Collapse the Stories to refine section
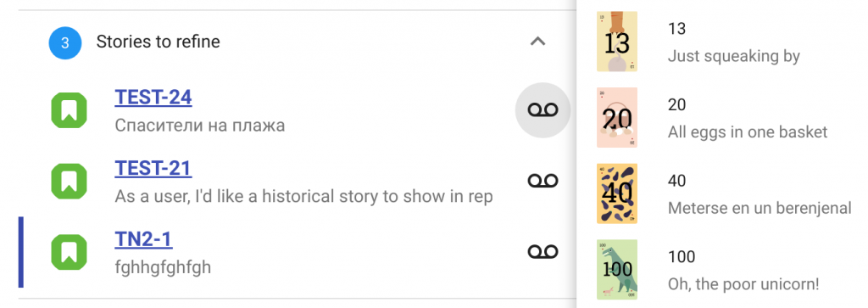Viewport: 868px width, 308px height. click(x=538, y=42)
